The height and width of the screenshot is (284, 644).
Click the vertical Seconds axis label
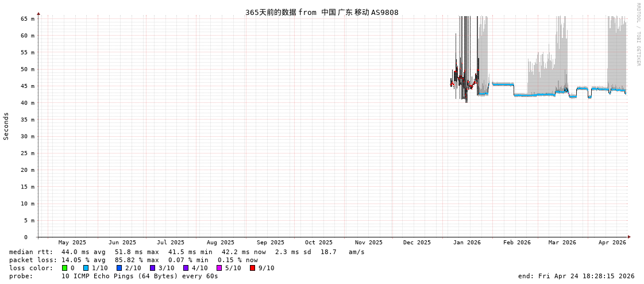pyautogui.click(x=6, y=126)
